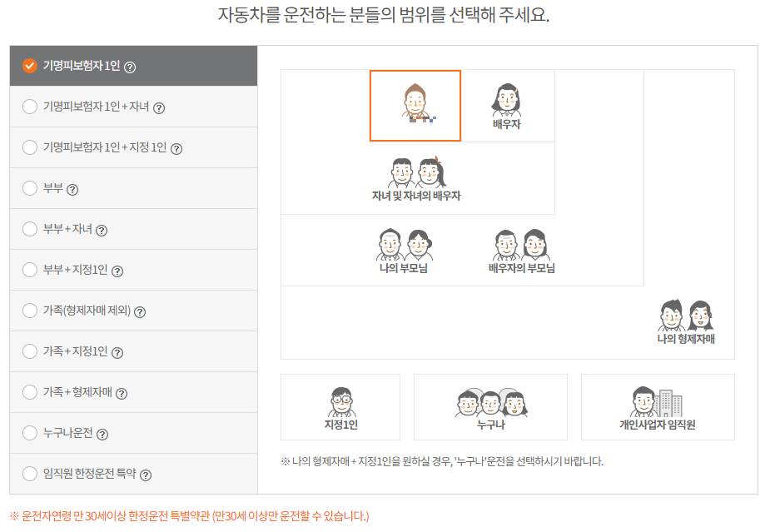Viewport: 765px width, 532px height.
Task: Open help for 기명피보험자 1인+지정 1인
Action: tap(176, 149)
